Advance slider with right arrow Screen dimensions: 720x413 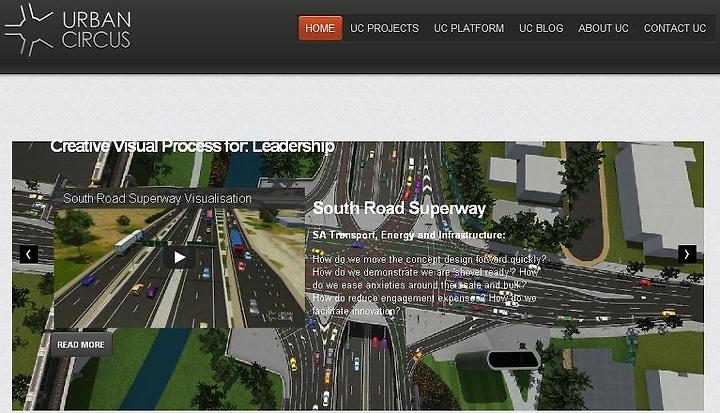pyautogui.click(x=687, y=254)
